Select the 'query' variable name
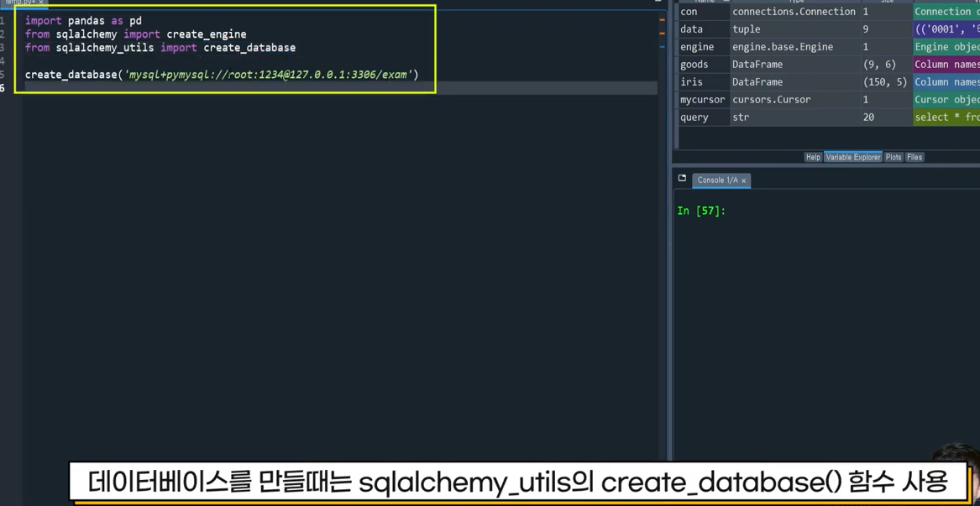The height and width of the screenshot is (506, 980). (x=694, y=117)
